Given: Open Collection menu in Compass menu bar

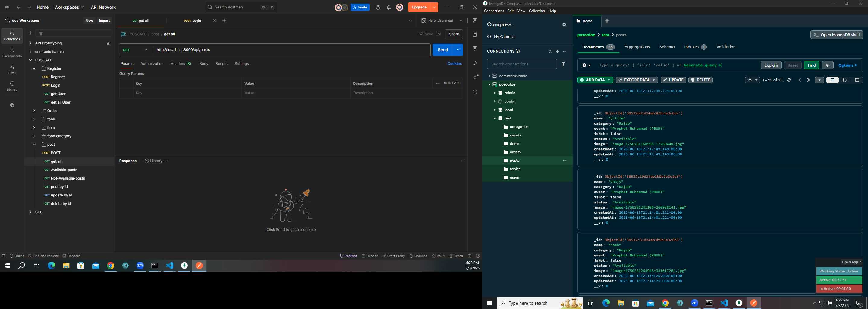Looking at the screenshot, I should [536, 11].
